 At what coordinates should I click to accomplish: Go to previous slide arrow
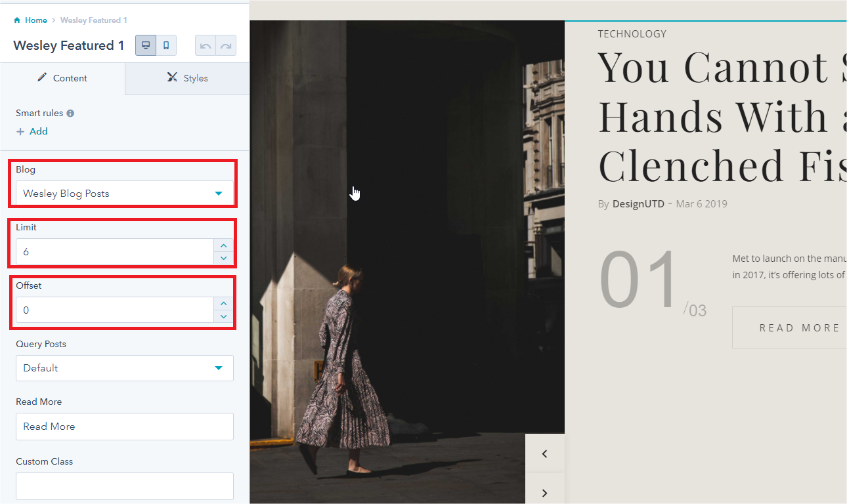point(544,453)
